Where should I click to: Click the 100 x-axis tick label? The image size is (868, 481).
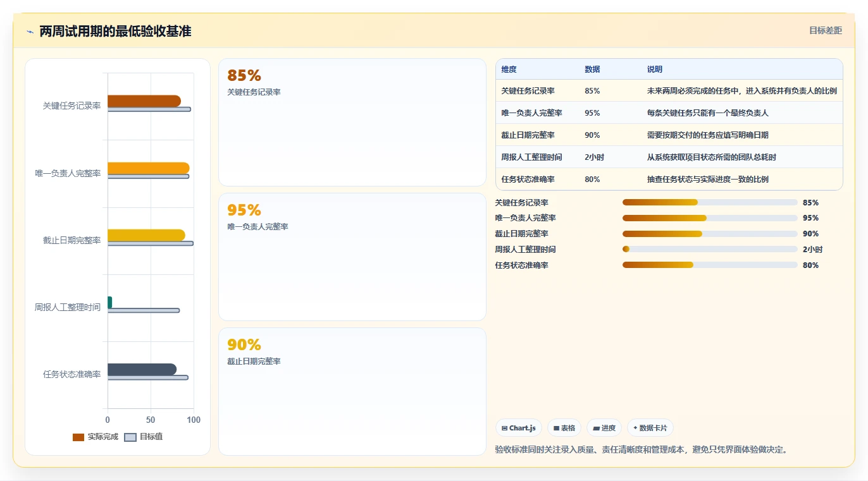194,420
